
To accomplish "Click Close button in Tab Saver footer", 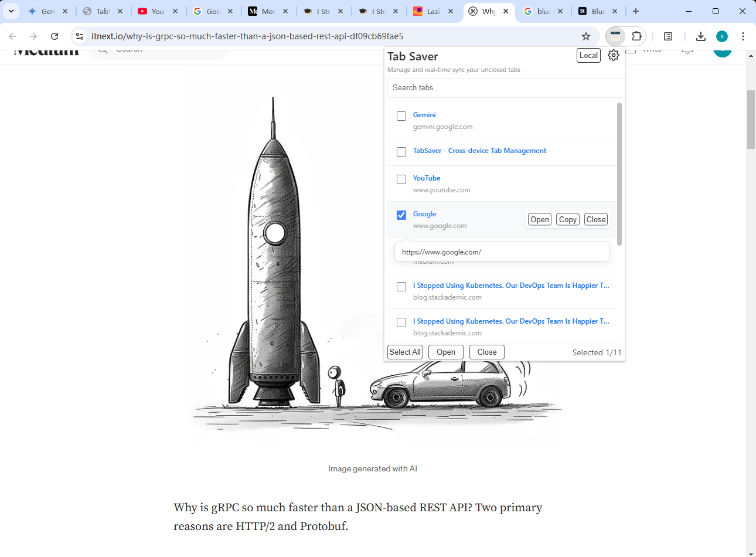I will [x=487, y=352].
